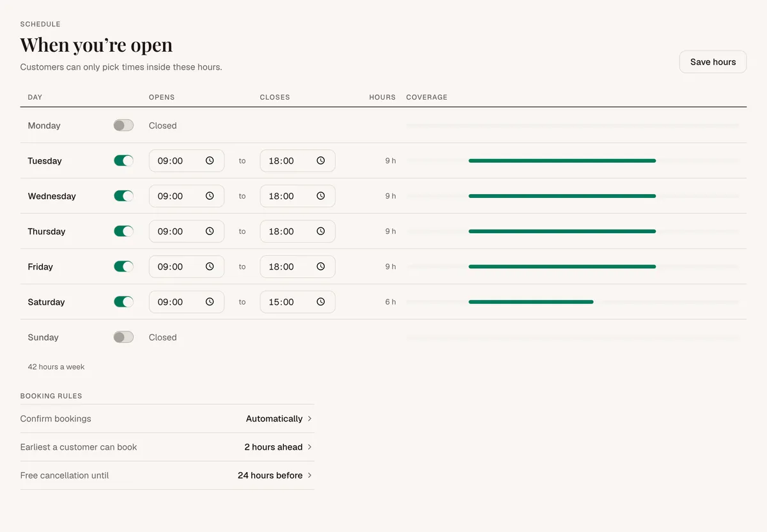Screen dimensions: 767x532
Task: Click the Confirm bookings label
Action: point(56,419)
